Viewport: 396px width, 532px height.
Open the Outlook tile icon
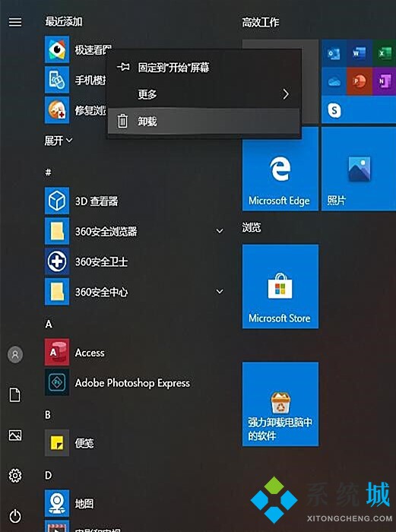334,53
